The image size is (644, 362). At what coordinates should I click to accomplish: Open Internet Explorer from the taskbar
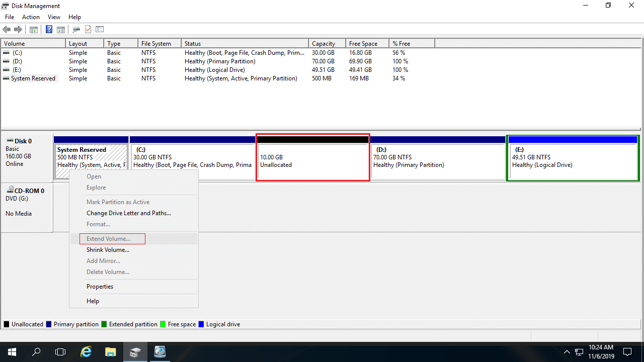pos(86,351)
